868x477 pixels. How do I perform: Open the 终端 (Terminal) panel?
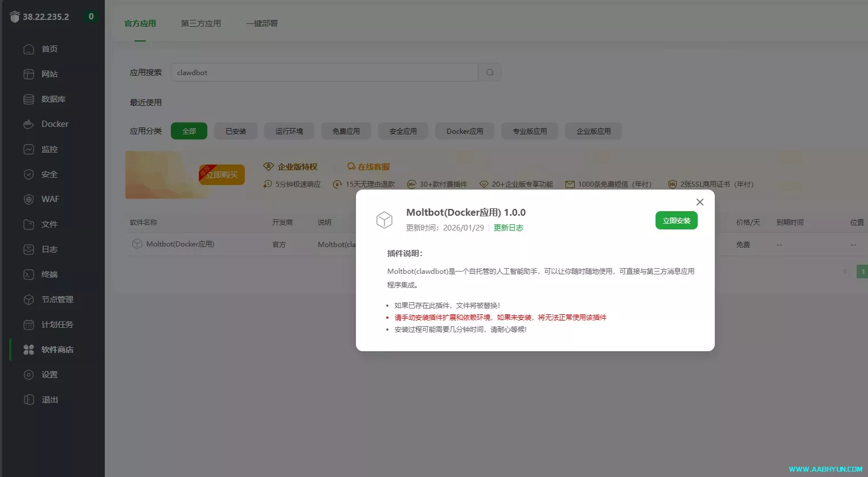[x=48, y=274]
